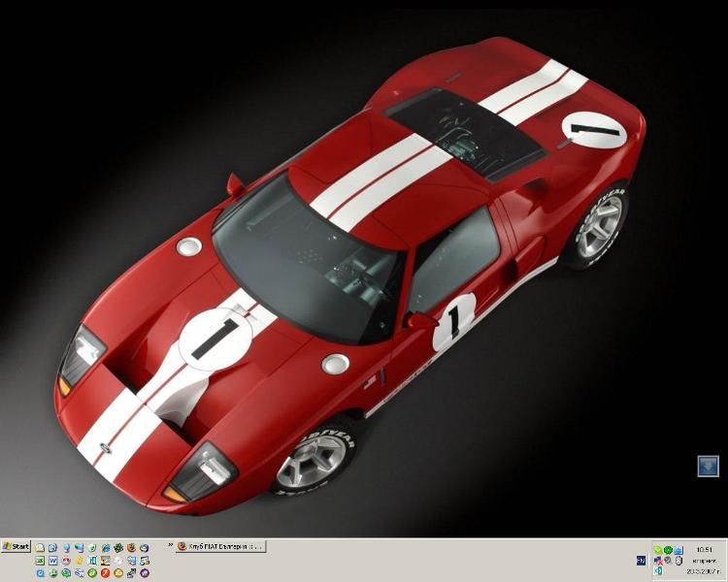Click the network tray icon with red X

[x=657, y=561]
